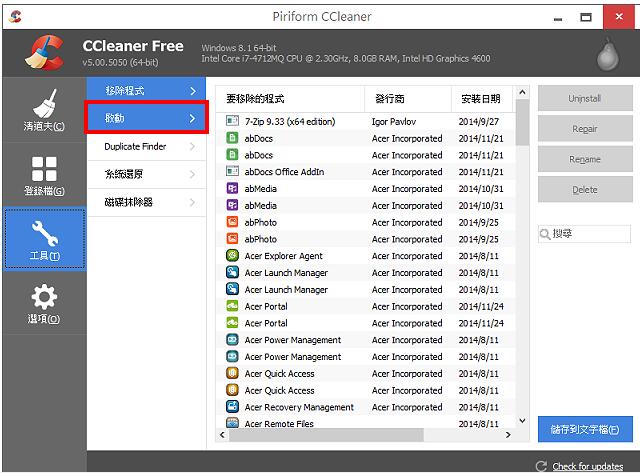
Task: Select the Acer Recovery Management row
Action: [365, 407]
